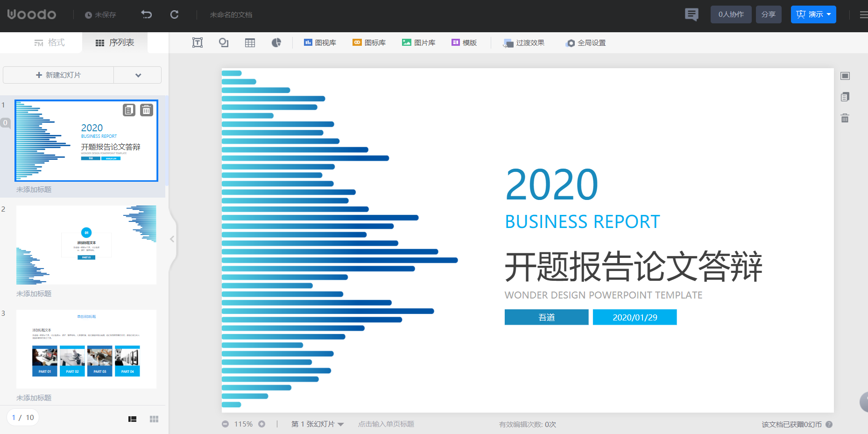Click the 1 / 10 page counter
This screenshot has height=434, width=868.
(x=23, y=418)
